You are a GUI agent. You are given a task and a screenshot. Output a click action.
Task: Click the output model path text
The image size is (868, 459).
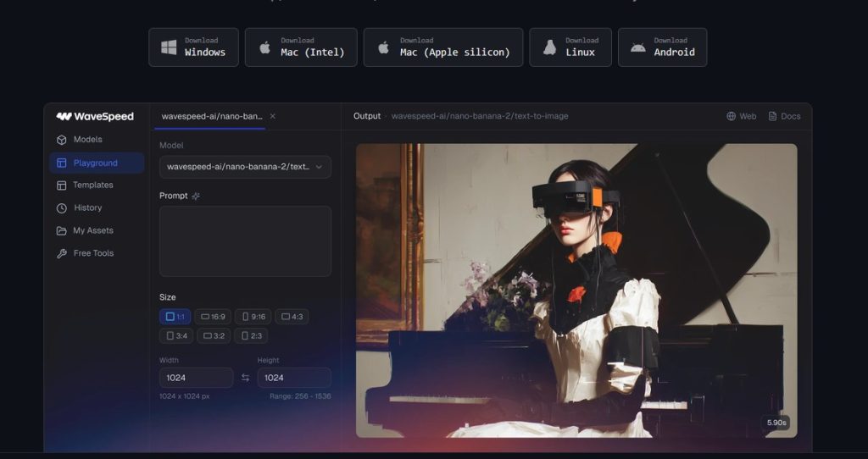coord(480,116)
